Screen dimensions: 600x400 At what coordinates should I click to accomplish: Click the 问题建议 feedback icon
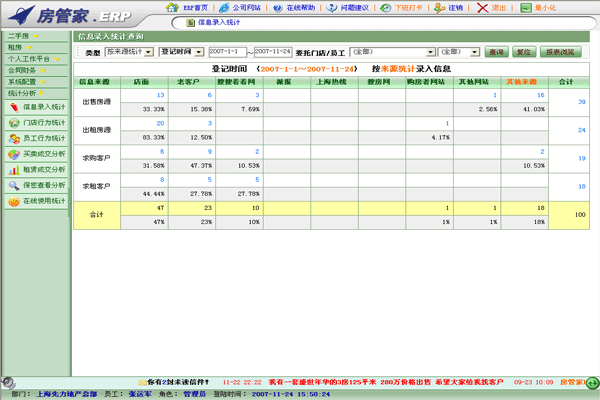[340, 7]
